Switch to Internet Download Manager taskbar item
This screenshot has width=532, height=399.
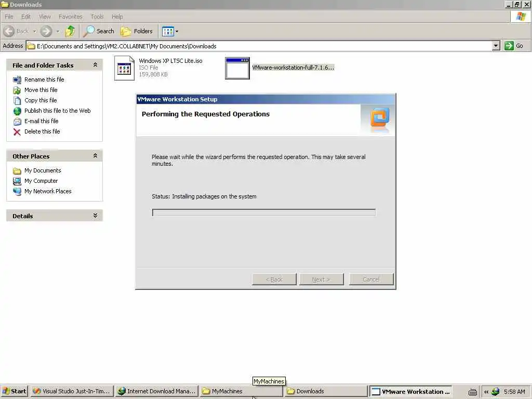[x=156, y=391]
